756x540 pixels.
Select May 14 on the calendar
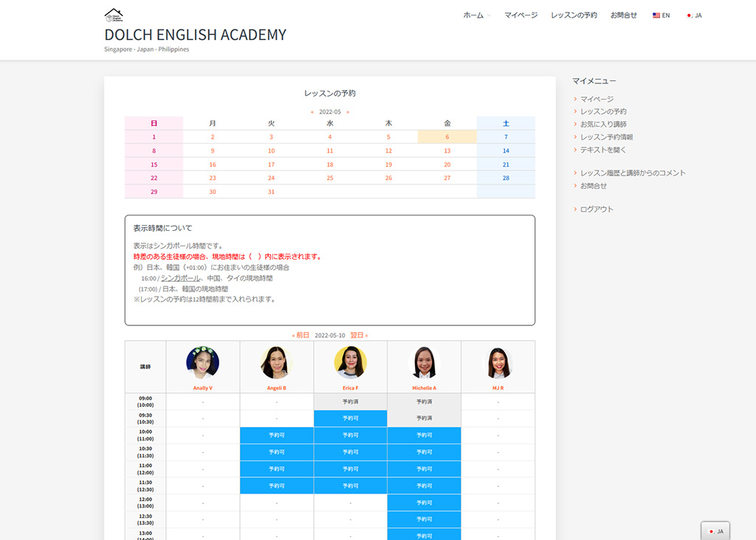pos(506,150)
